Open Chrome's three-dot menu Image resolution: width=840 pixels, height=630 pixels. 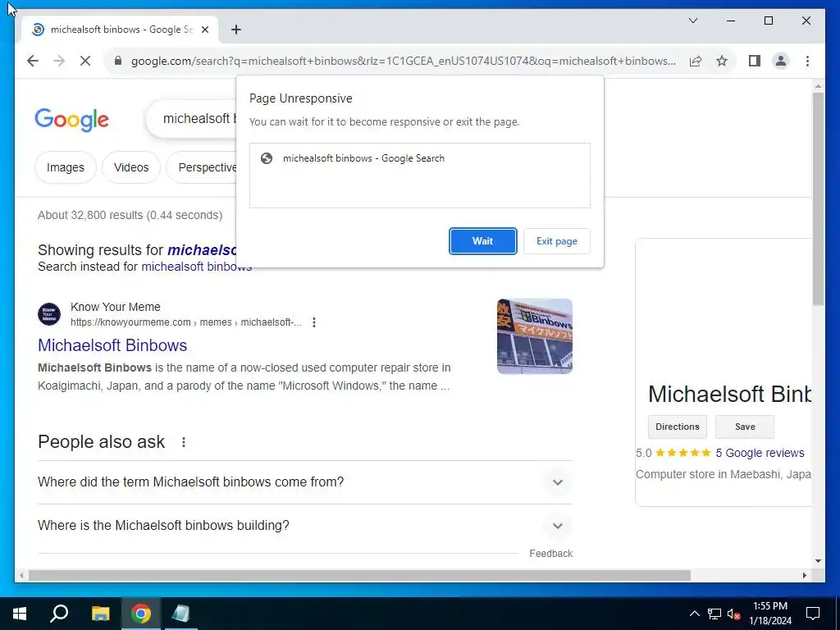[807, 61]
